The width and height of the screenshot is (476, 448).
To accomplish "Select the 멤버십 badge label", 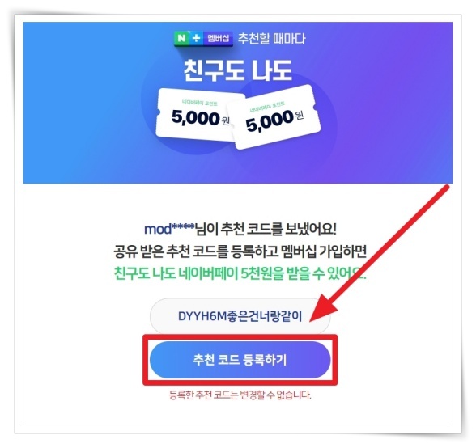I will [x=218, y=38].
